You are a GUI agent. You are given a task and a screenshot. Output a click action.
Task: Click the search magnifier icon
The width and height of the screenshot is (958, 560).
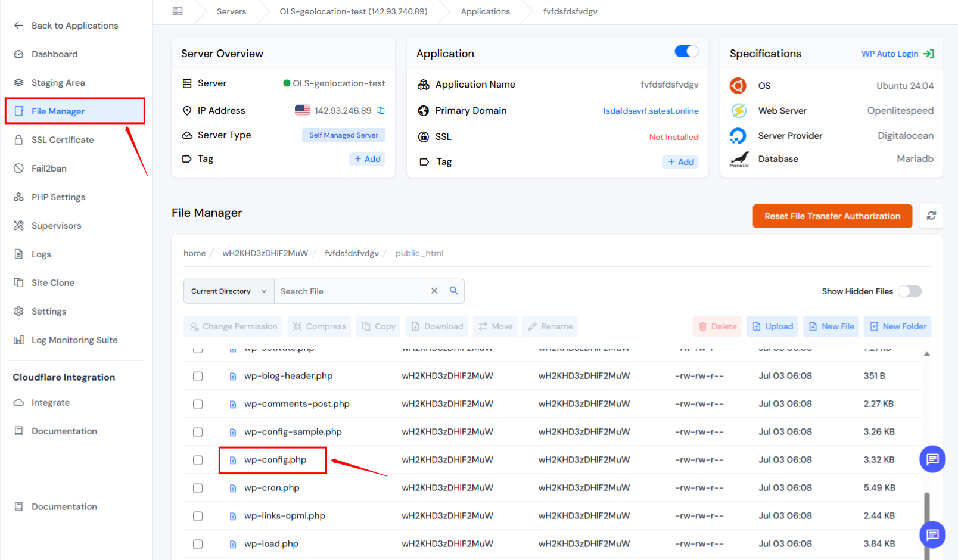pyautogui.click(x=454, y=291)
